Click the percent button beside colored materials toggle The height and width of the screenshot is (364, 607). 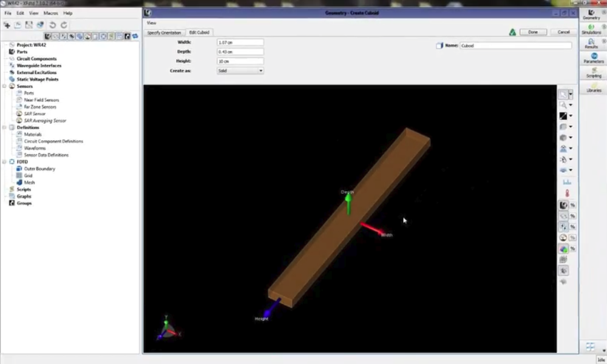(572, 249)
